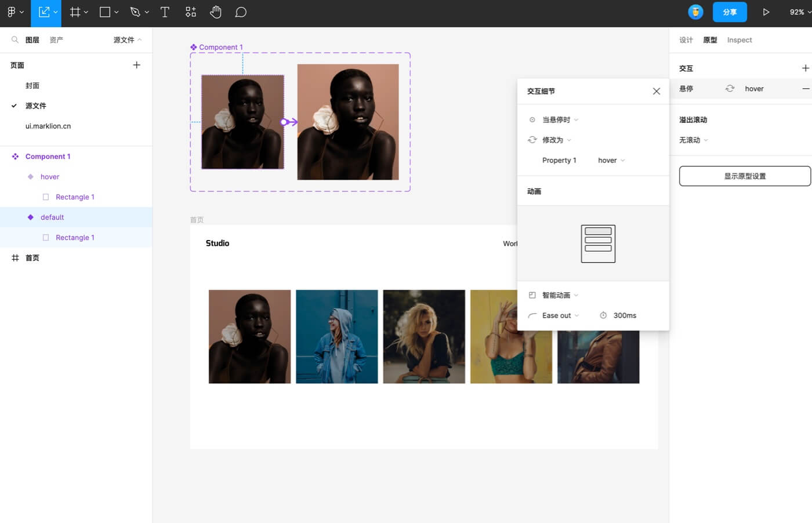Select the Pen tool

[x=135, y=12]
